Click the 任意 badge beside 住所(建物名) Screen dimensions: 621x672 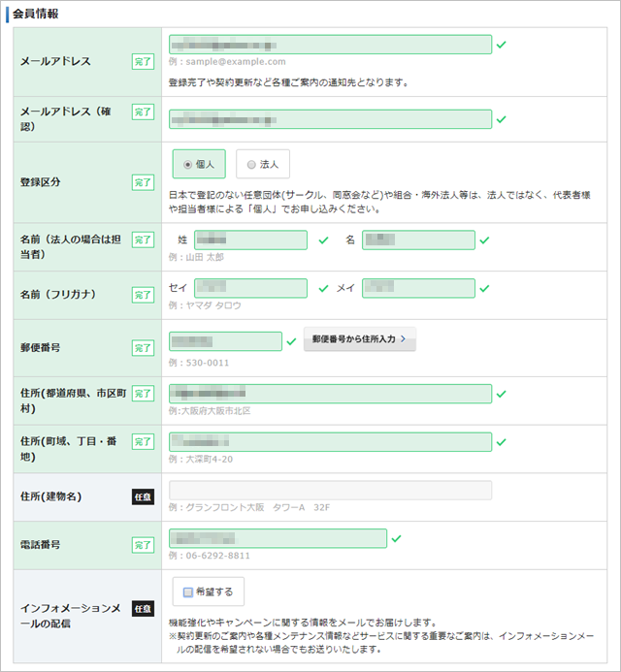(143, 496)
